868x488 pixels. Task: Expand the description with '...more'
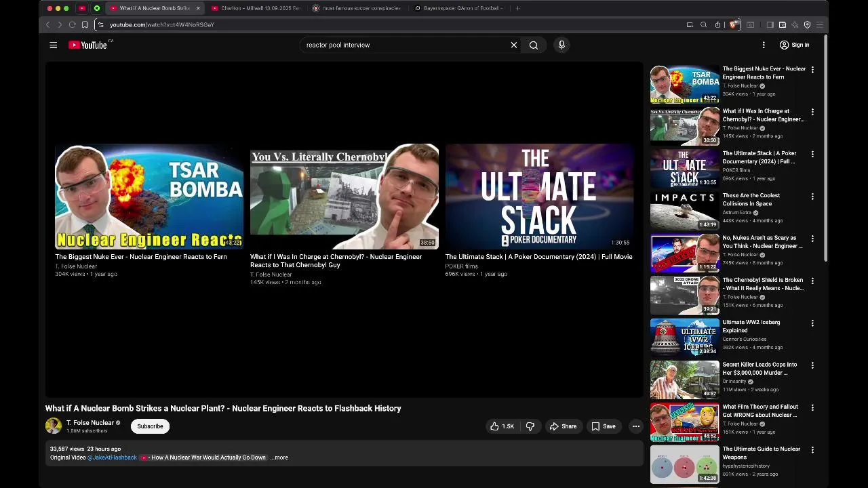click(x=279, y=457)
